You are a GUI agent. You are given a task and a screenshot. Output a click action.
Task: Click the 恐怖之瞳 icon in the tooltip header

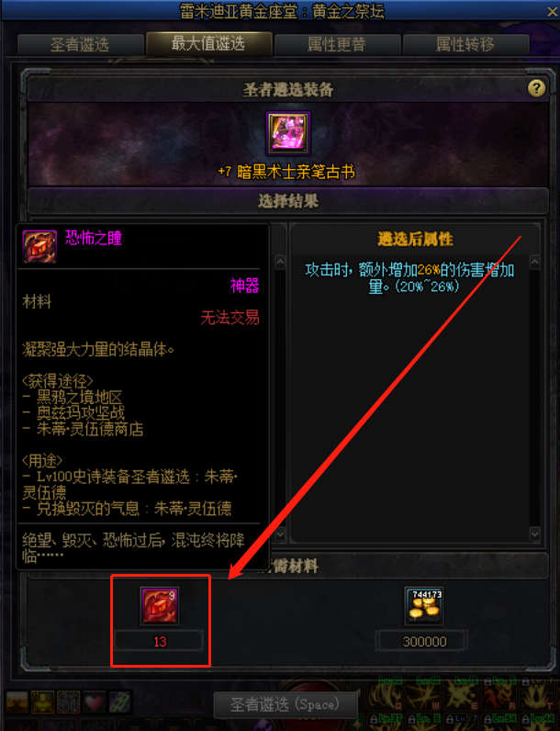point(39,247)
